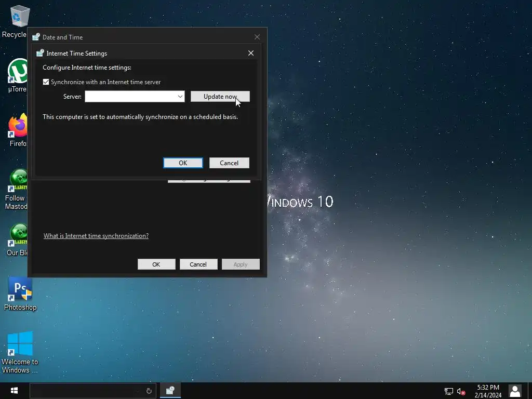Image resolution: width=532 pixels, height=399 pixels.
Task: Expand the Server dropdown arrow
Action: [x=180, y=96]
